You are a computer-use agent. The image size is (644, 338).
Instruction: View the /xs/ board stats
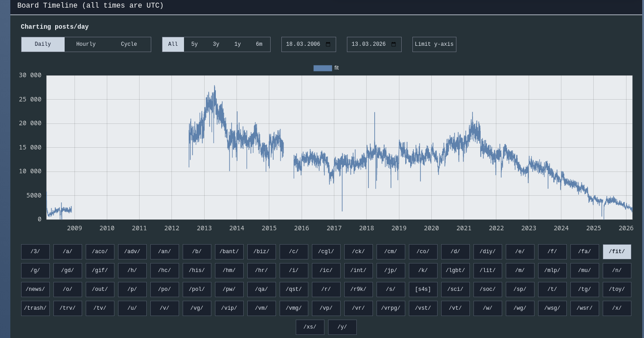(310, 327)
